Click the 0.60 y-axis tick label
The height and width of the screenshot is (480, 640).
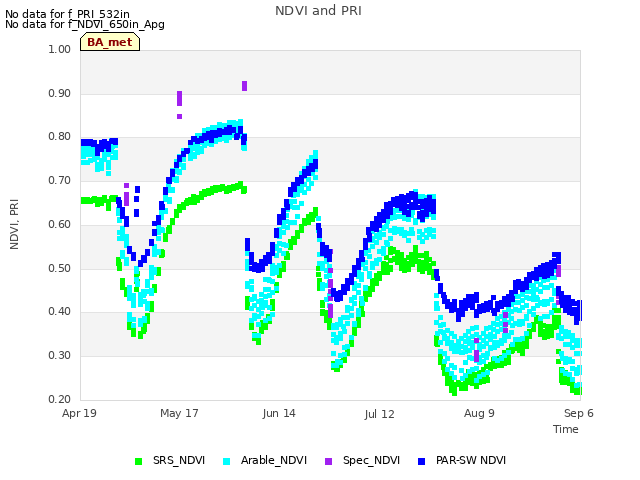(x=60, y=224)
